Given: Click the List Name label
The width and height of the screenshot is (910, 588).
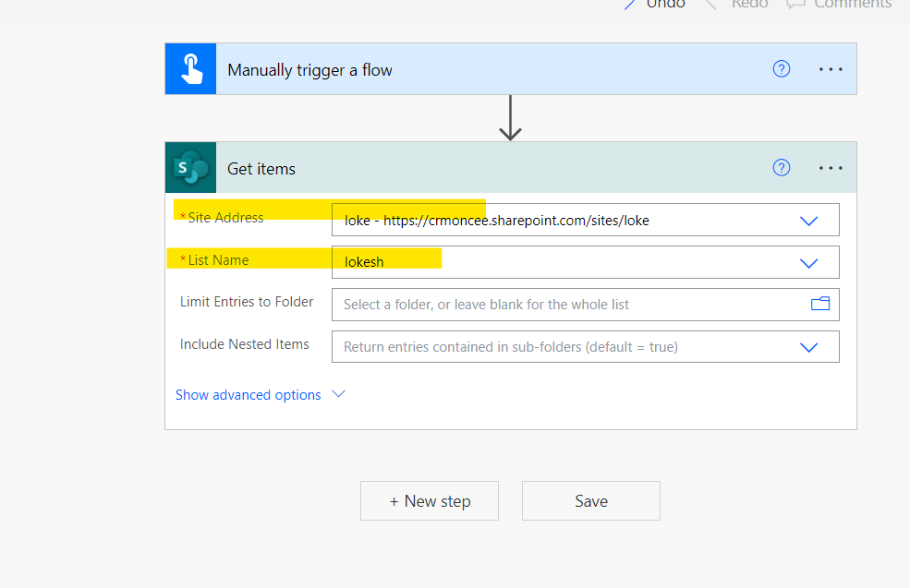Looking at the screenshot, I should pyautogui.click(x=218, y=260).
